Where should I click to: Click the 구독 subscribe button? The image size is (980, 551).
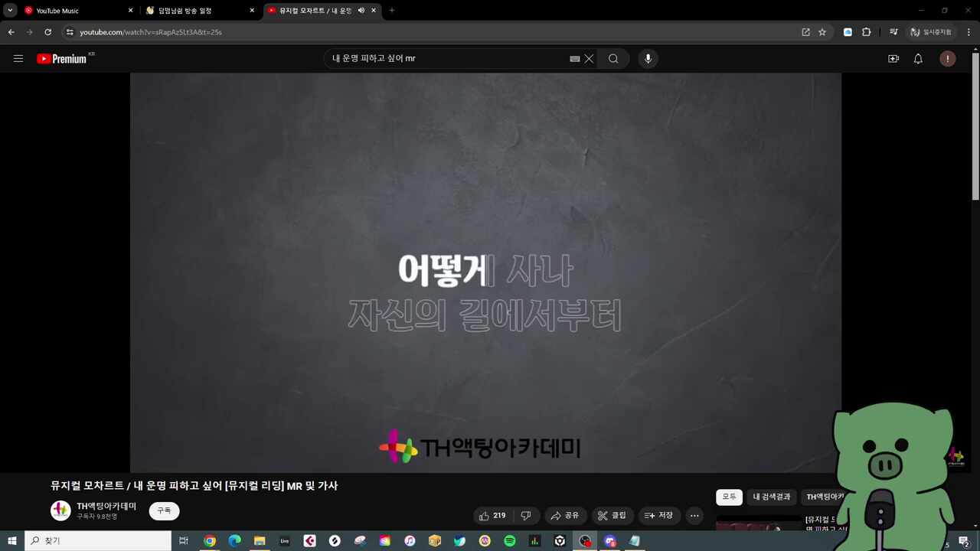(164, 510)
